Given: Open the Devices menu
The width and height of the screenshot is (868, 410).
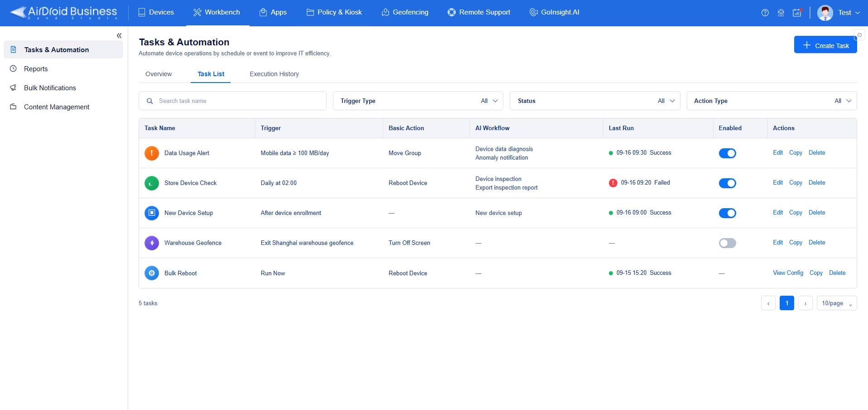Looking at the screenshot, I should click(156, 12).
